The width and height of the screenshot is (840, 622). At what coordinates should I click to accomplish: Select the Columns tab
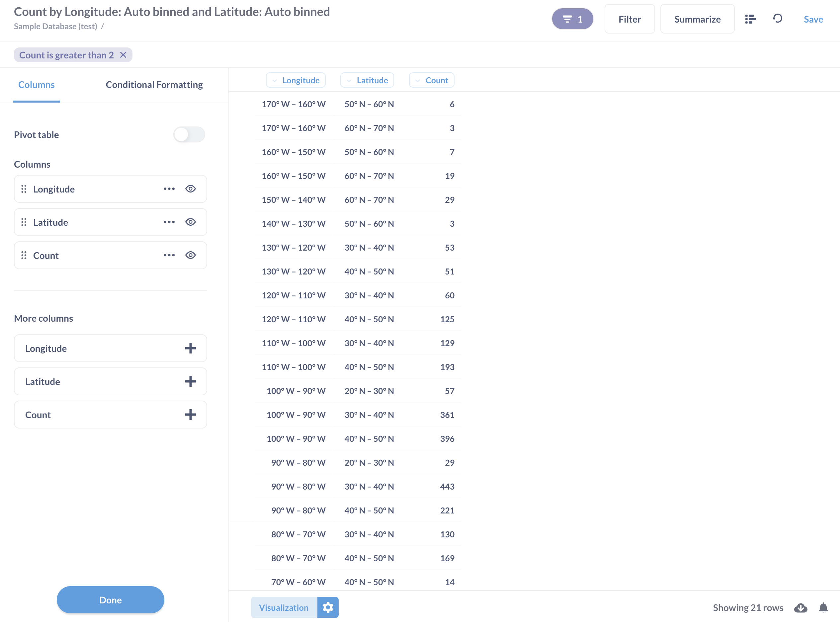(37, 85)
